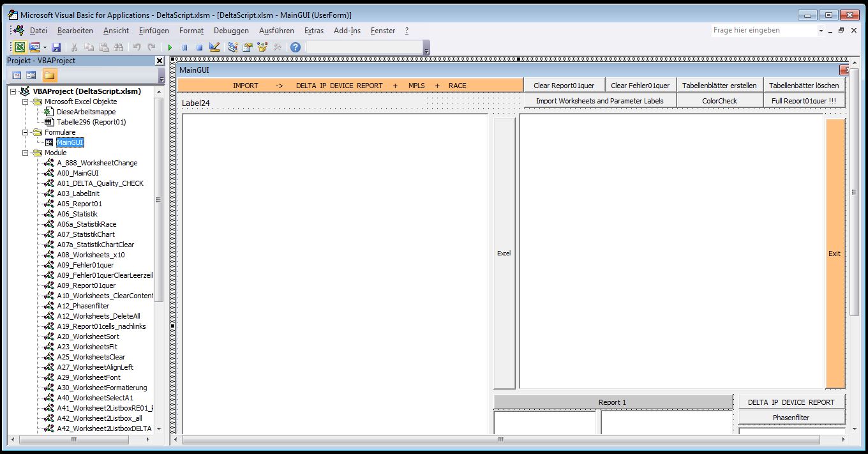
Task: Open the dropdown arrow beside Insert UserForm icon
Action: 45,47
